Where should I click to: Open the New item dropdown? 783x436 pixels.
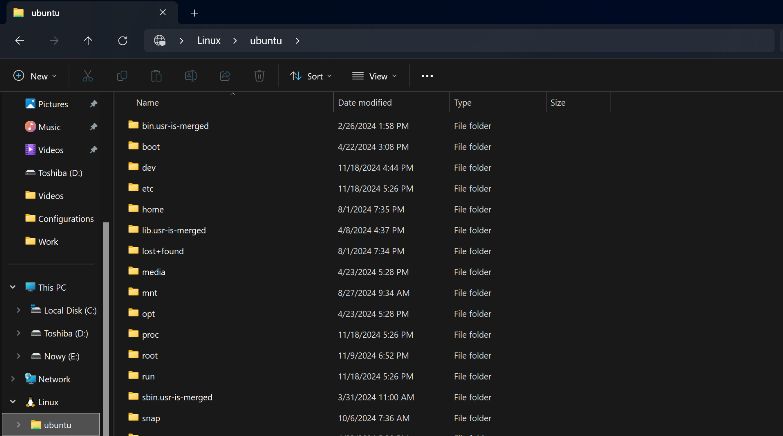(x=35, y=76)
